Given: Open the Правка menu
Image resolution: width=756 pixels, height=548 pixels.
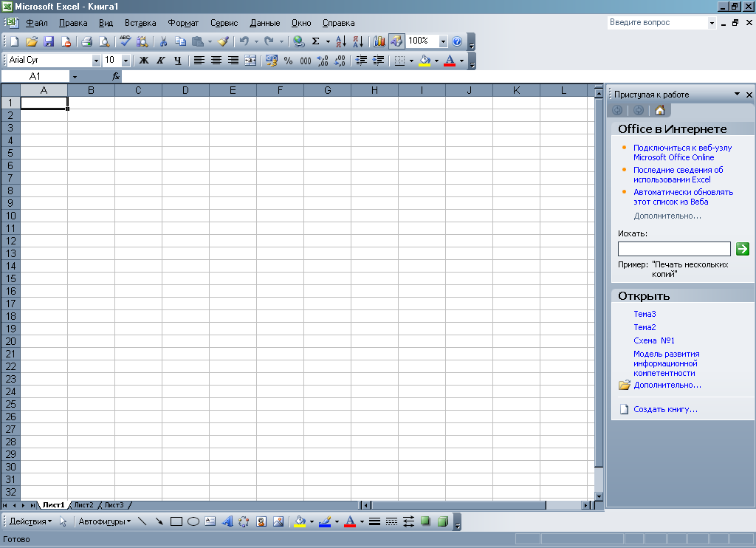Looking at the screenshot, I should click(73, 23).
